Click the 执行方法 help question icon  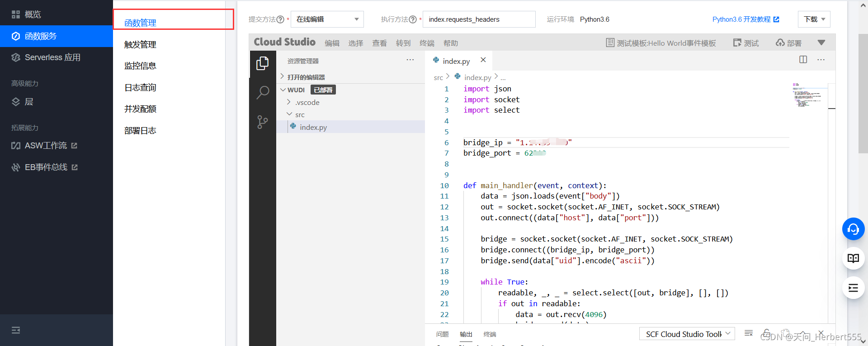[x=413, y=19]
